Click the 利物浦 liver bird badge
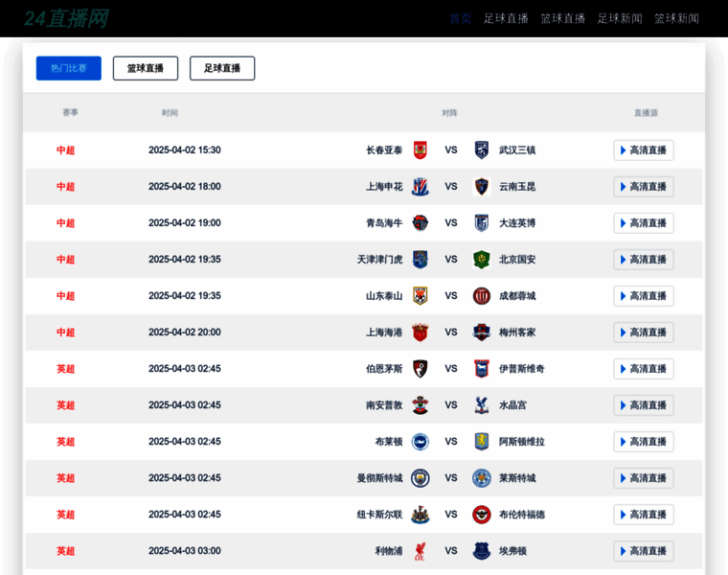The image size is (728, 575). coord(421,551)
